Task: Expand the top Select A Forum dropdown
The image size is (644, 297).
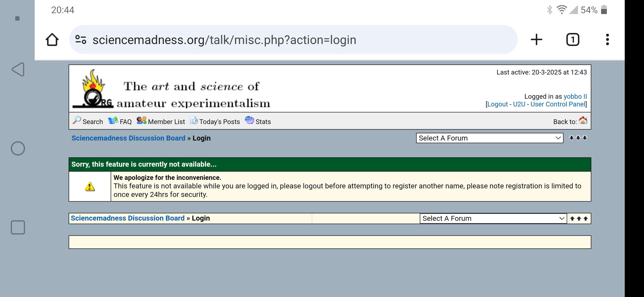Action: (x=489, y=138)
